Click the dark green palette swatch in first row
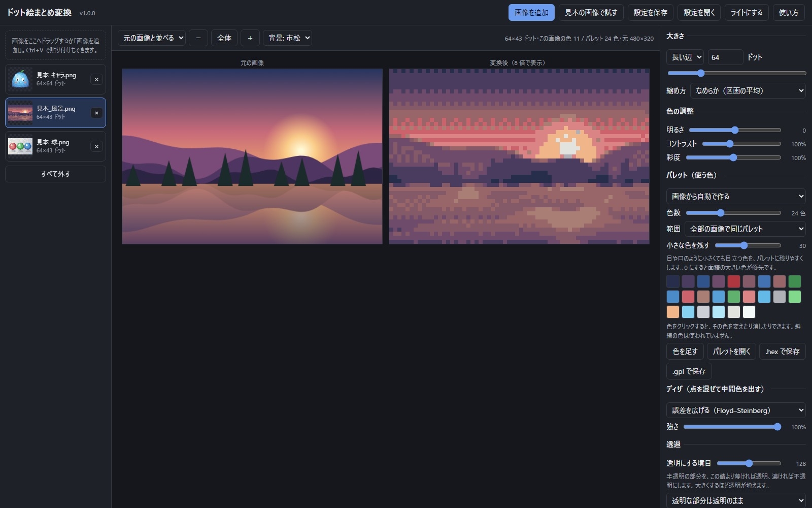 pos(795,281)
